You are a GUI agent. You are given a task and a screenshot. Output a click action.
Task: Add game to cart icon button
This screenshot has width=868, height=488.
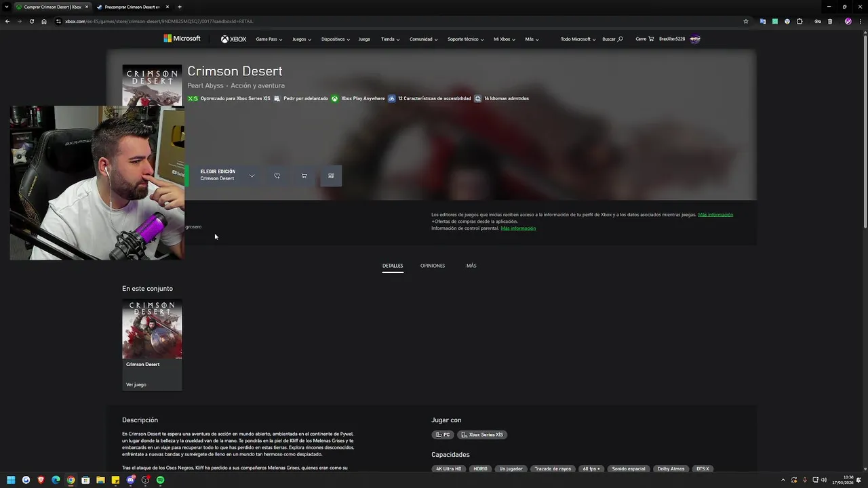point(304,176)
